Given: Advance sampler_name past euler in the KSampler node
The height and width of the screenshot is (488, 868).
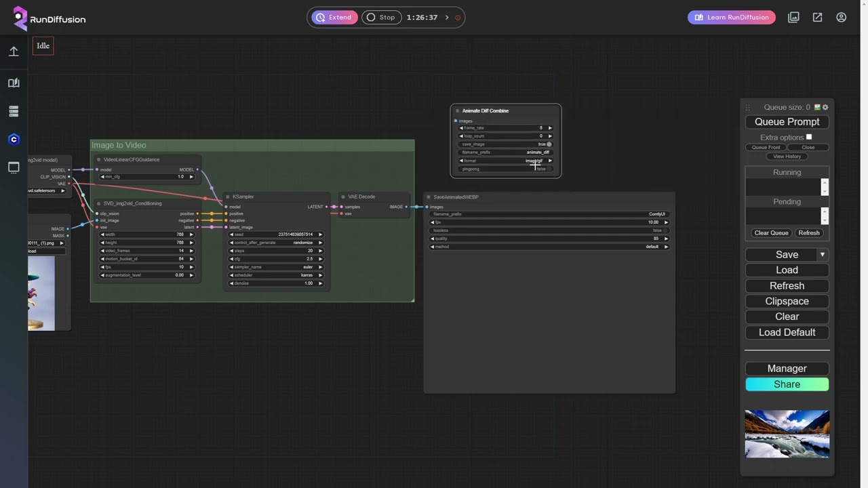Looking at the screenshot, I should coord(319,267).
